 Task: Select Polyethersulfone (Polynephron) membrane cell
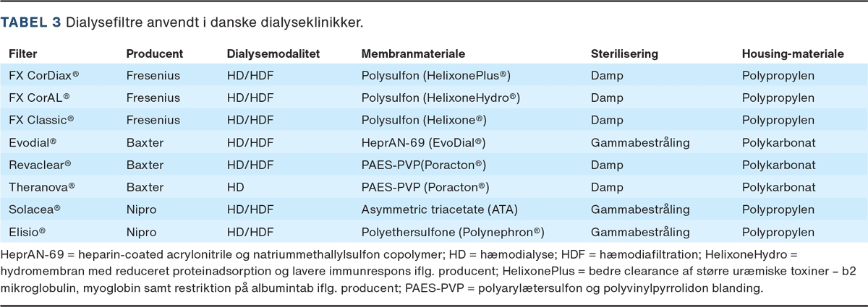(453, 232)
